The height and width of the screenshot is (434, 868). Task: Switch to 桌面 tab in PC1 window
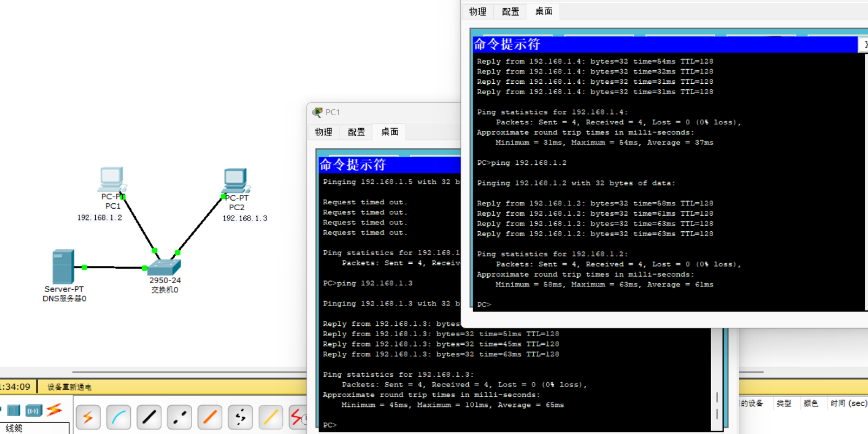(389, 131)
